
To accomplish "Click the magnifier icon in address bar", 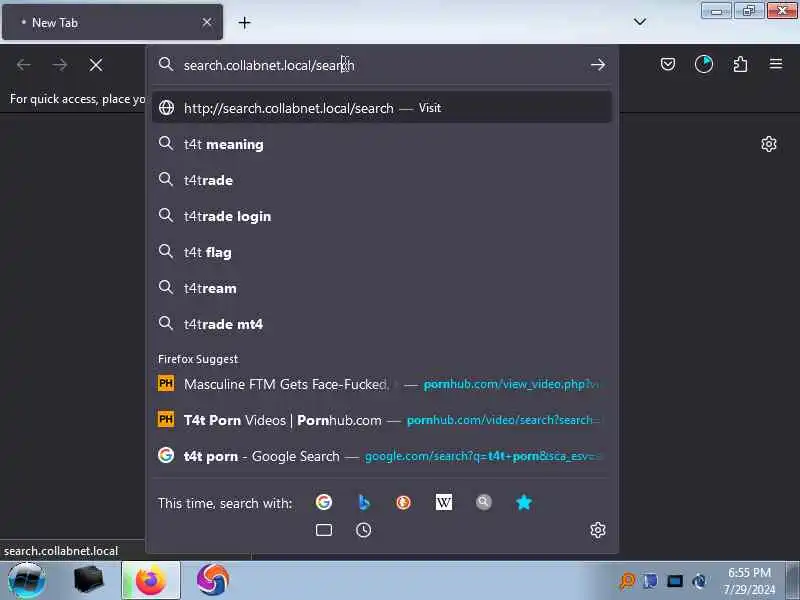I will (166, 64).
